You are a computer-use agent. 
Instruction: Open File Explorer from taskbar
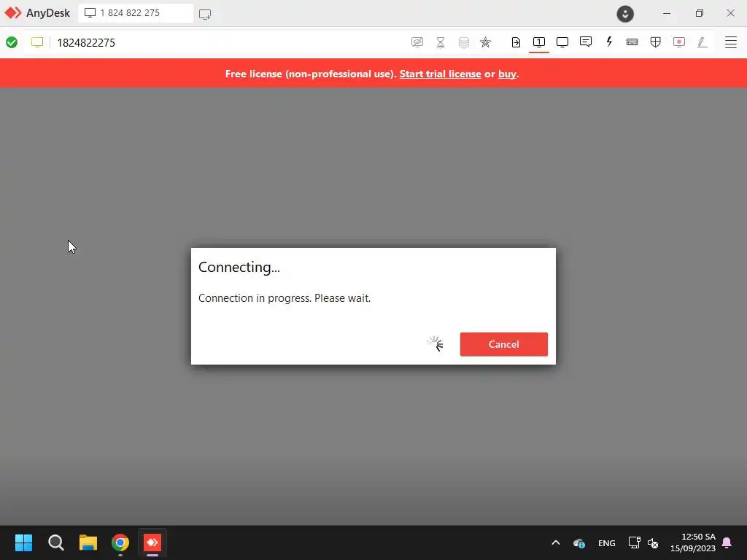click(88, 542)
